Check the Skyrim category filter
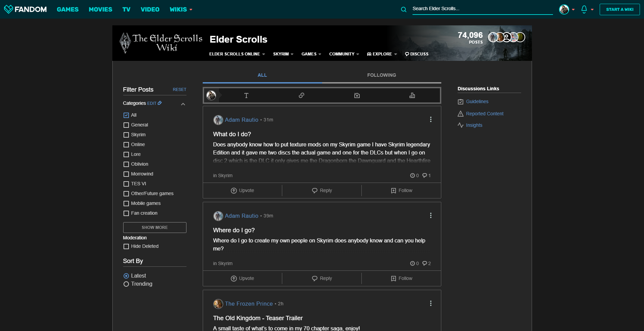The height and width of the screenshot is (331, 644). pyautogui.click(x=126, y=135)
